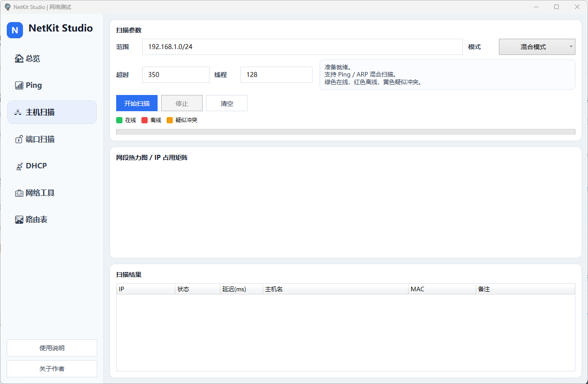Open 使用说明 at the sidebar bottom
The height and width of the screenshot is (384, 588).
pos(52,348)
